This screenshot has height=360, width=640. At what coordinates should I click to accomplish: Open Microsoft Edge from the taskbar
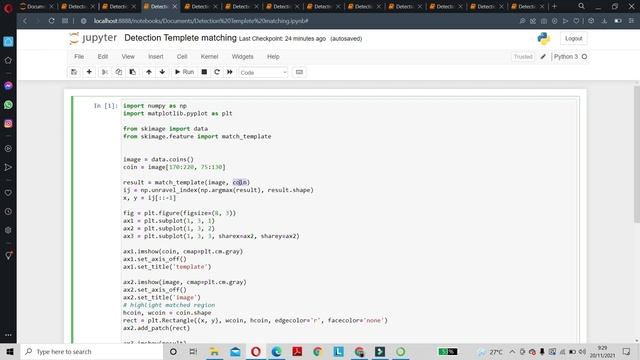(276, 351)
